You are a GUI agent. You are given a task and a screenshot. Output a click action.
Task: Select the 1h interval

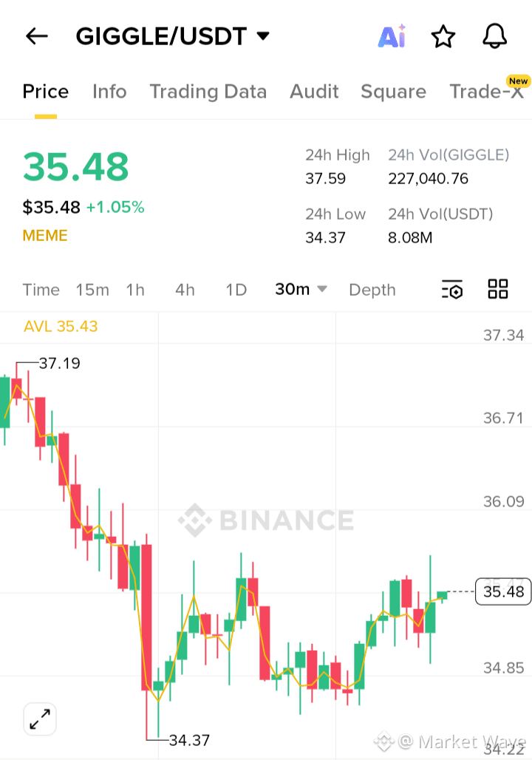pos(135,290)
